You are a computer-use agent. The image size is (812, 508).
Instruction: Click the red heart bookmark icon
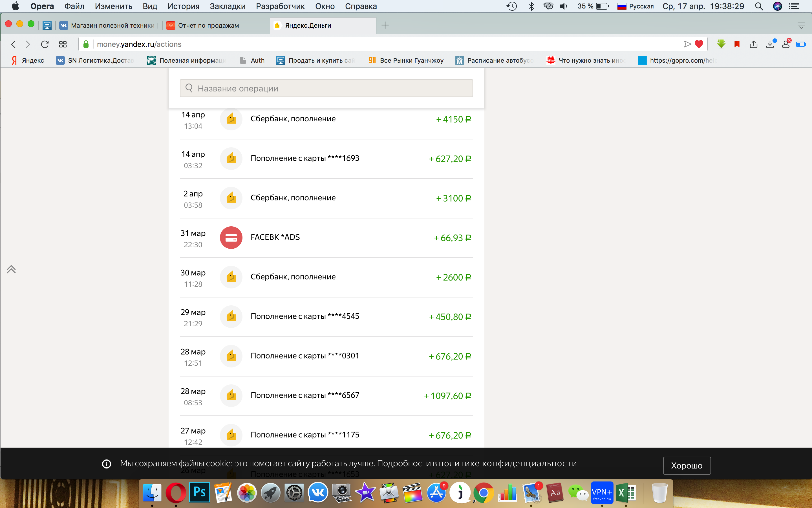[x=699, y=44]
